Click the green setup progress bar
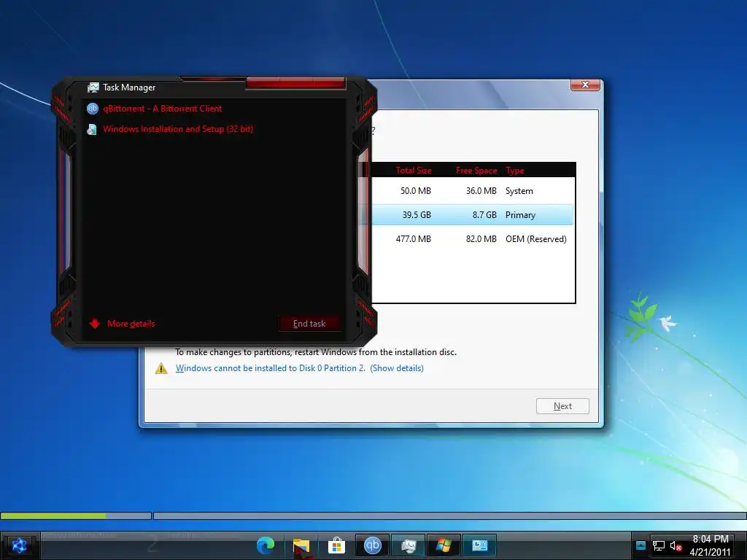 pyautogui.click(x=76, y=516)
